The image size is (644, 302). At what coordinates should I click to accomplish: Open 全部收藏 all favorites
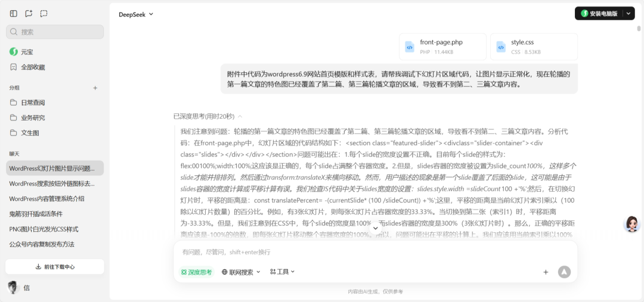click(33, 67)
